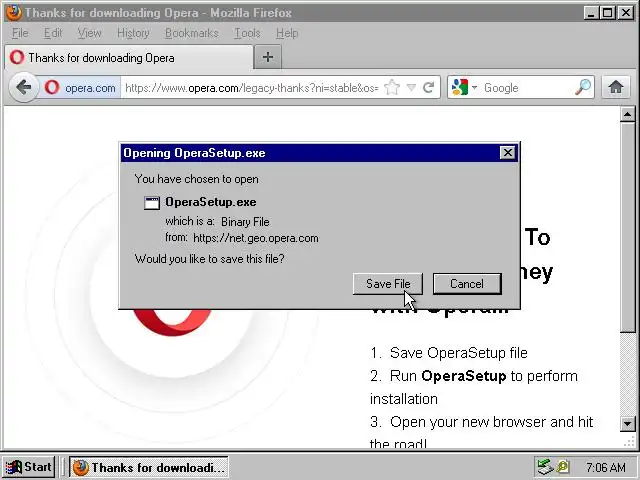Close the Opening OperaSetup.exe dialog

507,153
